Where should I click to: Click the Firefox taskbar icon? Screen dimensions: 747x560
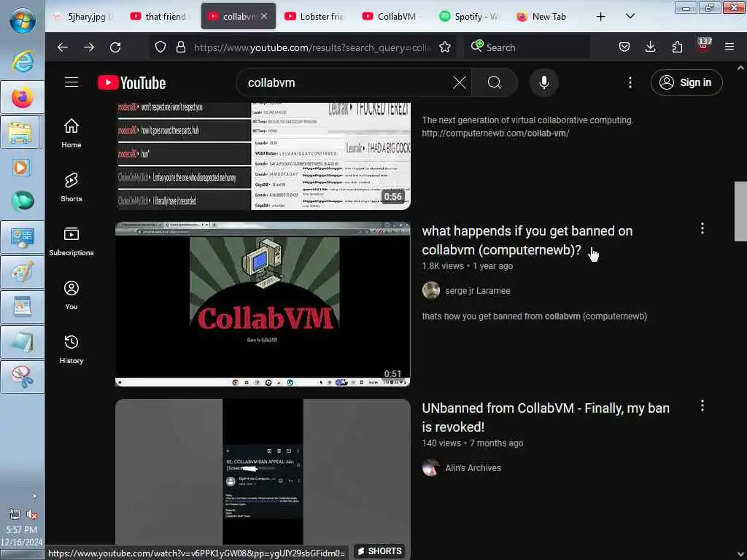coord(22,98)
